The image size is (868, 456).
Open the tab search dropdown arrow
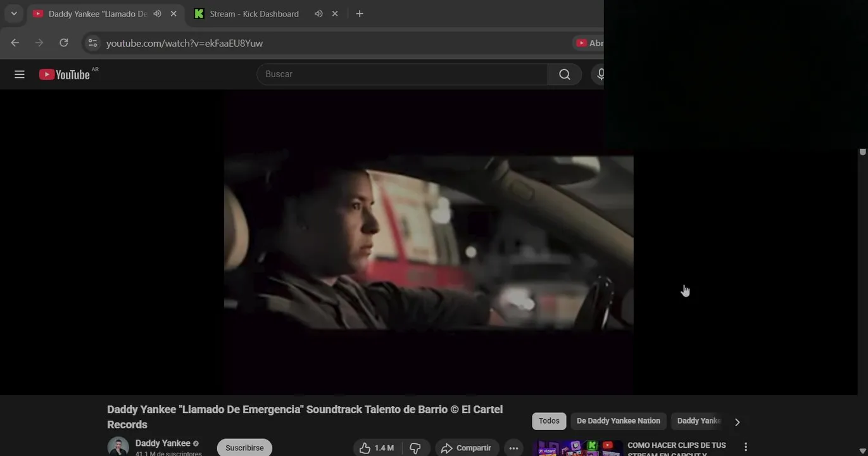point(14,13)
